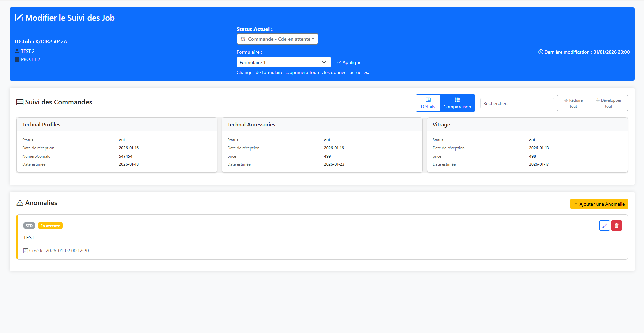Switch to Comparaison view
Screen dimensions: 644x333
[x=457, y=103]
